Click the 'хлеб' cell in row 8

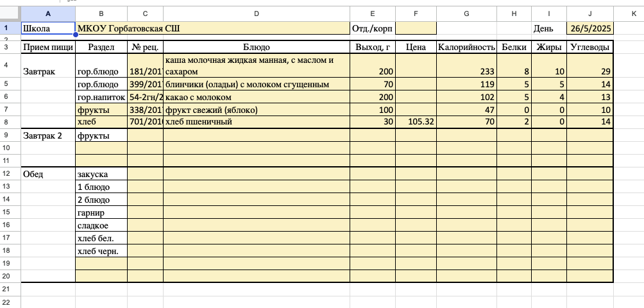(x=101, y=122)
